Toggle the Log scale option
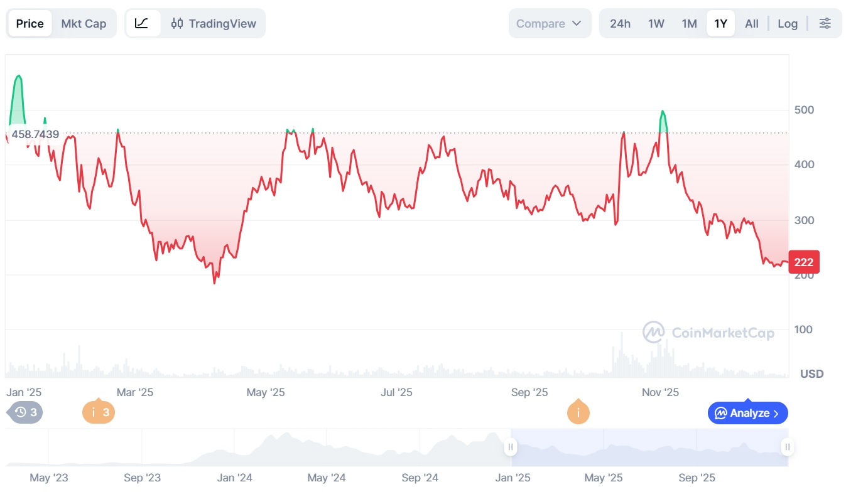Screen dimensions: 846x504 [x=787, y=24]
